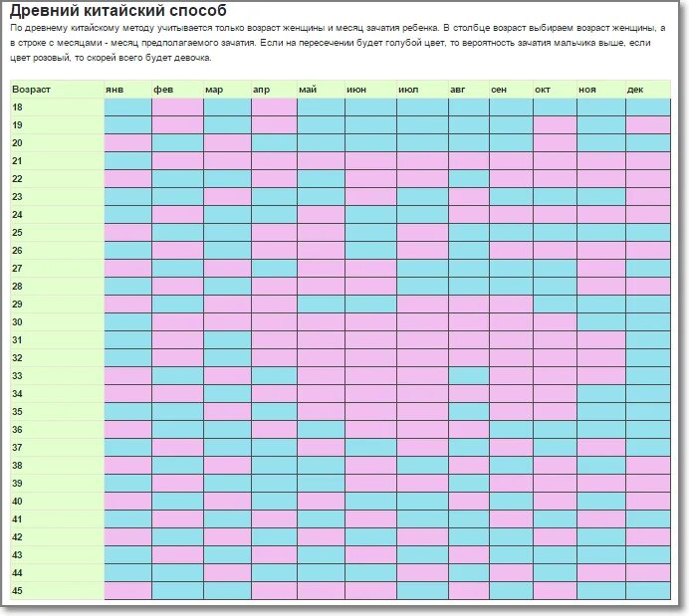
Task: Click the pink cell for age 20, янв
Action: 127,143
